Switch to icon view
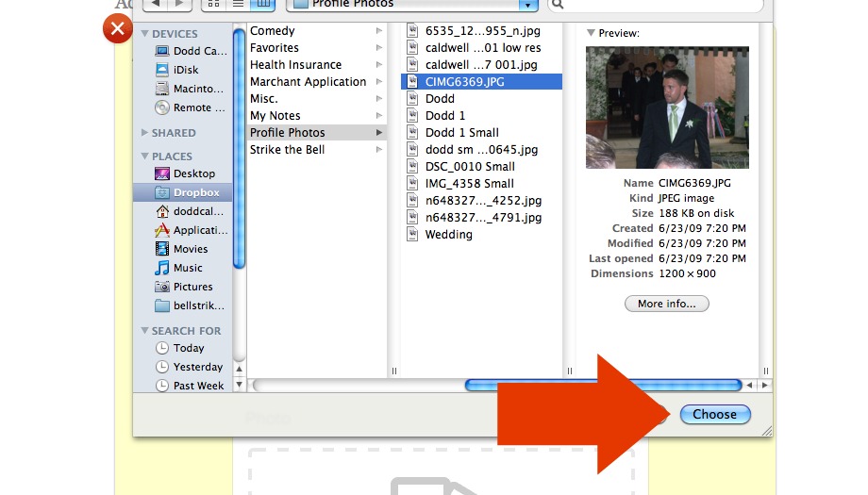 click(x=213, y=5)
